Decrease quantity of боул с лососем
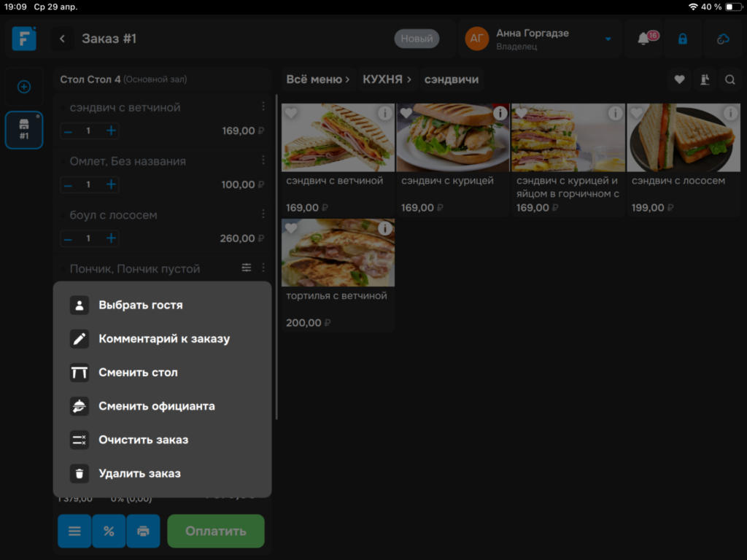This screenshot has height=560, width=747. pos(68,238)
